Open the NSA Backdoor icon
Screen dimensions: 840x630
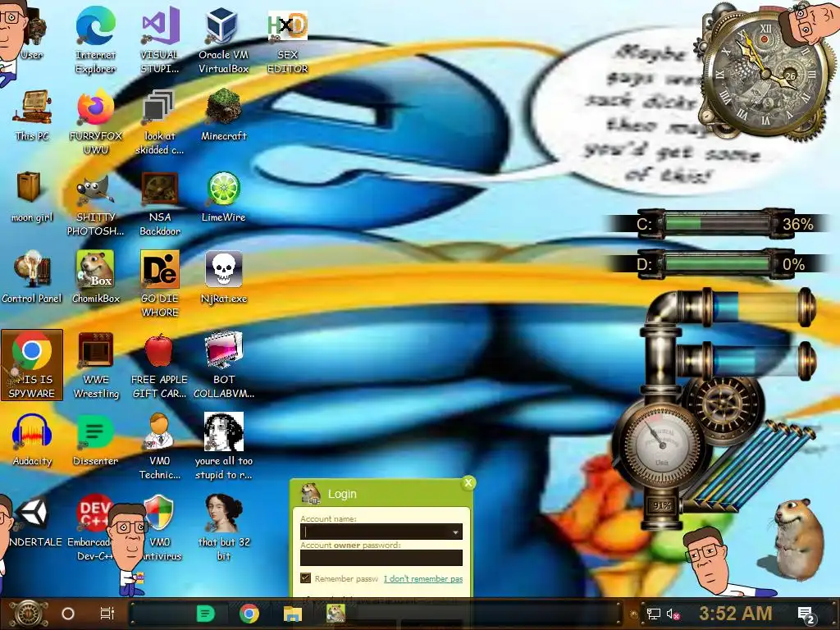160,203
